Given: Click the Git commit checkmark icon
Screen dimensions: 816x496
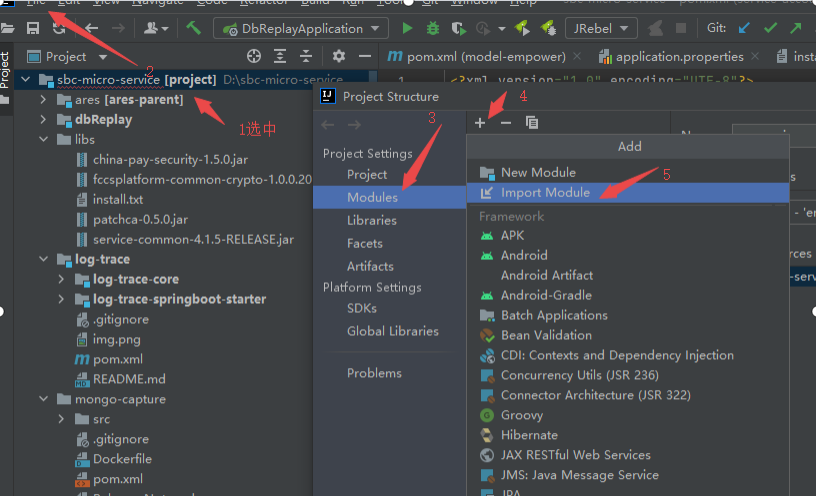Looking at the screenshot, I should (x=770, y=28).
